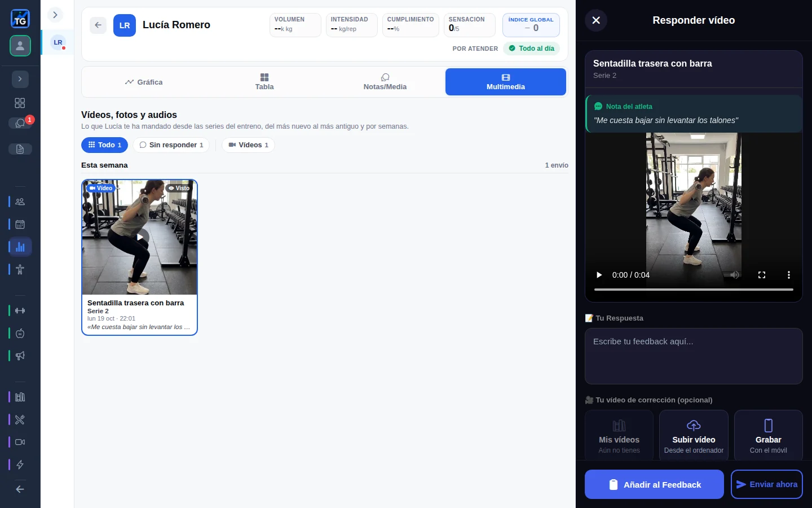
Task: Open the documents icon in sidebar
Action: [20, 149]
